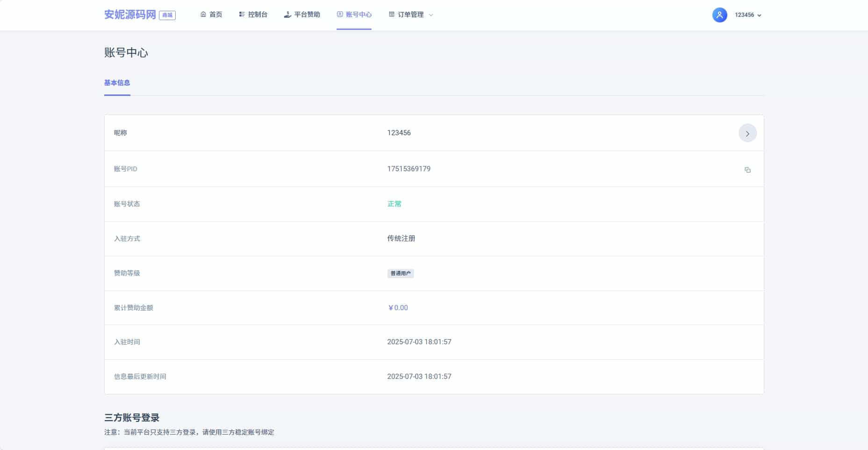Click the blue user avatar icon
Screen dimensions: 868x450
pos(719,15)
